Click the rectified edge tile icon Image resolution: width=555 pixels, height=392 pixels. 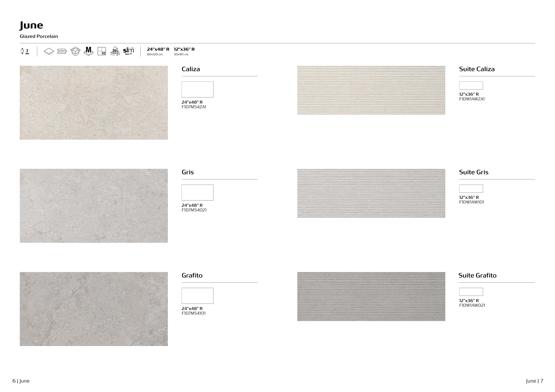(x=75, y=51)
